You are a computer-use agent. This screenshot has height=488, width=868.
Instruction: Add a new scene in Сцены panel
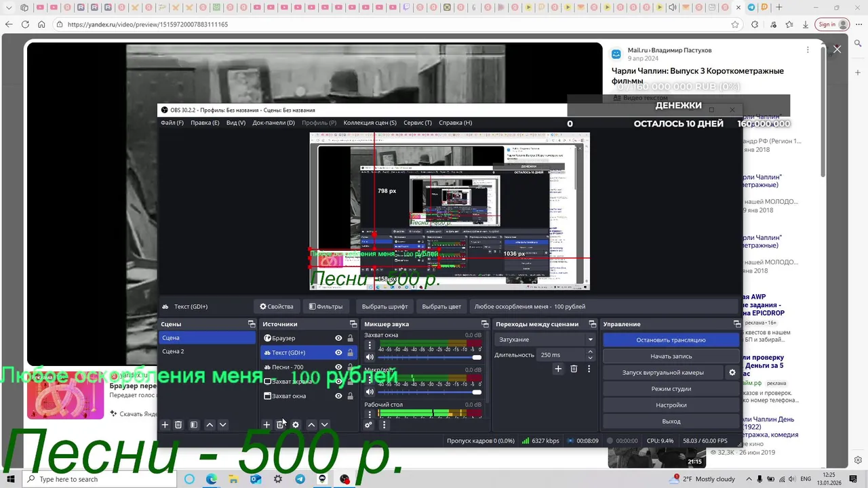(165, 425)
